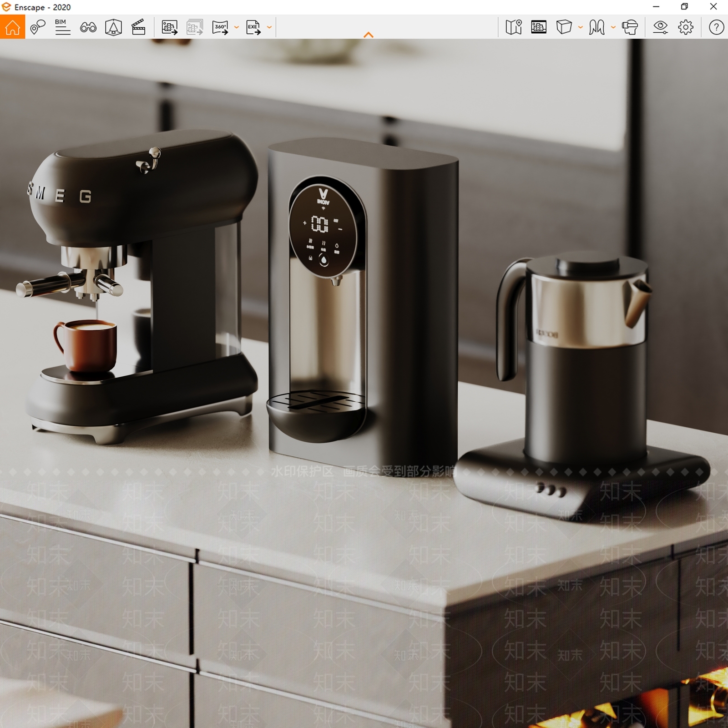Export a screenshot render

point(169,27)
